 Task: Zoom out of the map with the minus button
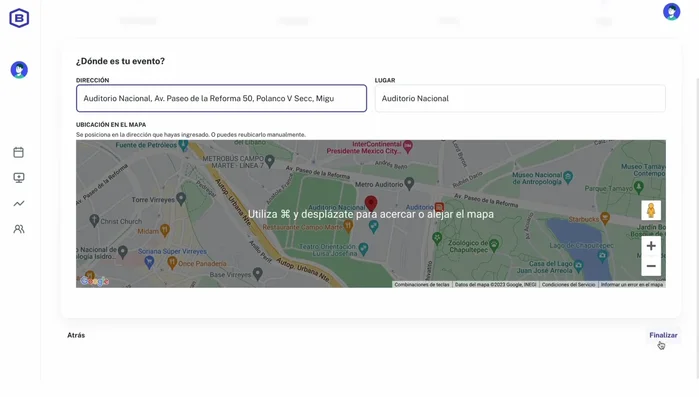pos(651,266)
